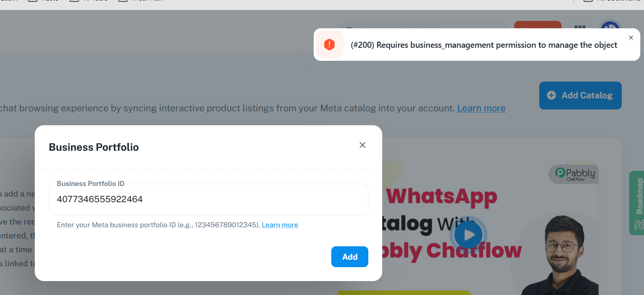The width and height of the screenshot is (644, 295).
Task: Click the error message text in notification
Action: (484, 45)
